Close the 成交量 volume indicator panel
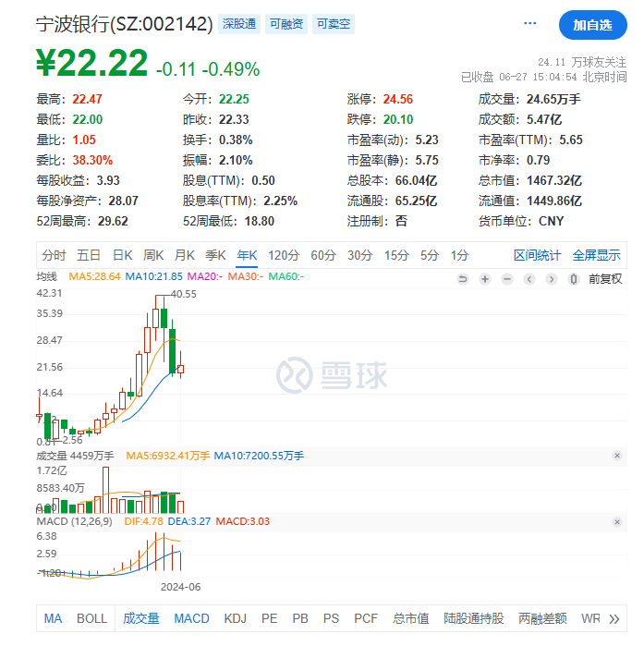This screenshot has width=644, height=646. pyautogui.click(x=617, y=456)
